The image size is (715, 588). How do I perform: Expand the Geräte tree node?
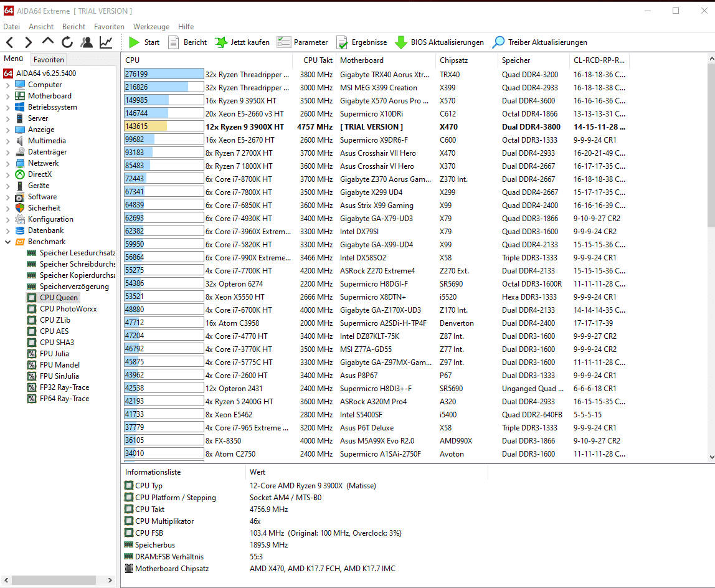(7, 186)
